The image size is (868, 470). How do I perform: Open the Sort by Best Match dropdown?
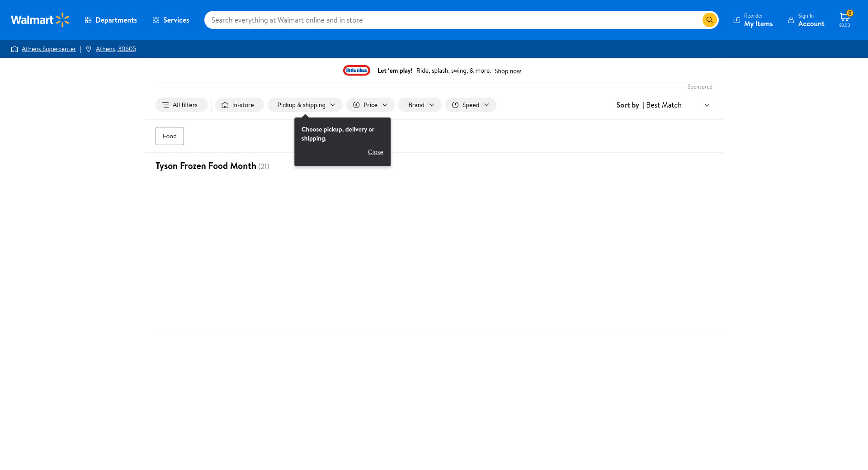[x=677, y=105]
